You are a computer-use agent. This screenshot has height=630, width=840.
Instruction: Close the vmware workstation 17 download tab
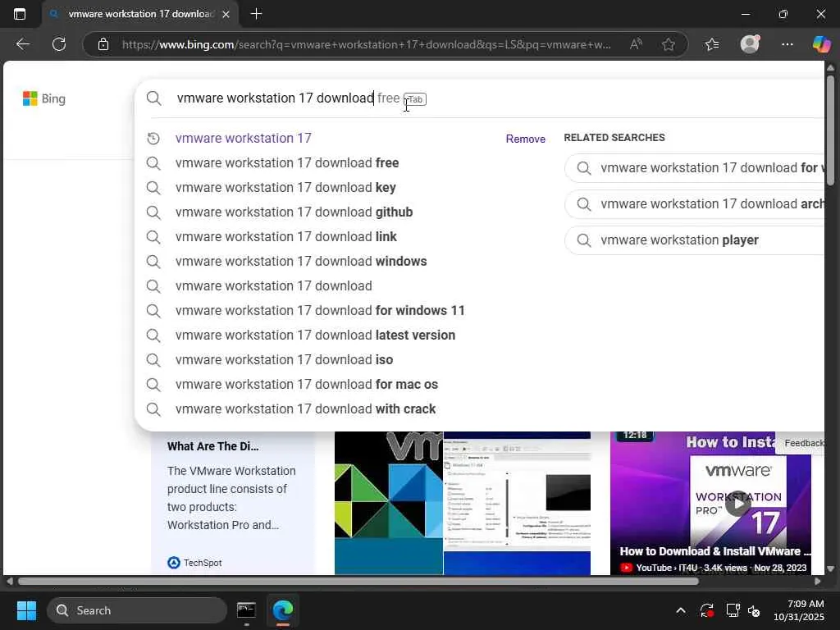coord(226,15)
